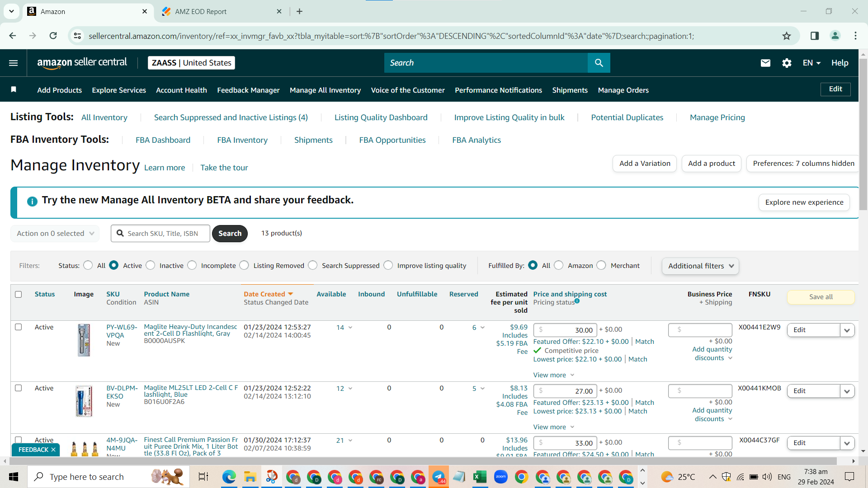Open the Chrome profile avatar icon
This screenshot has height=488, width=868.
click(x=835, y=36)
